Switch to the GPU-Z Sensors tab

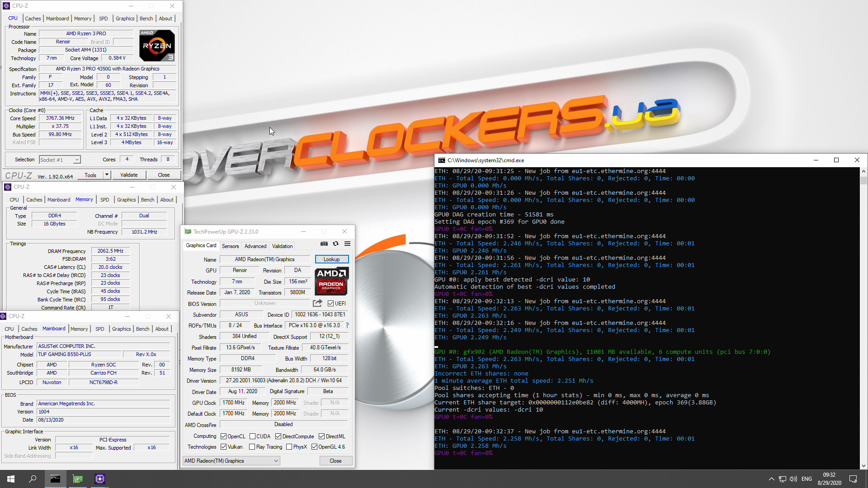(x=230, y=246)
